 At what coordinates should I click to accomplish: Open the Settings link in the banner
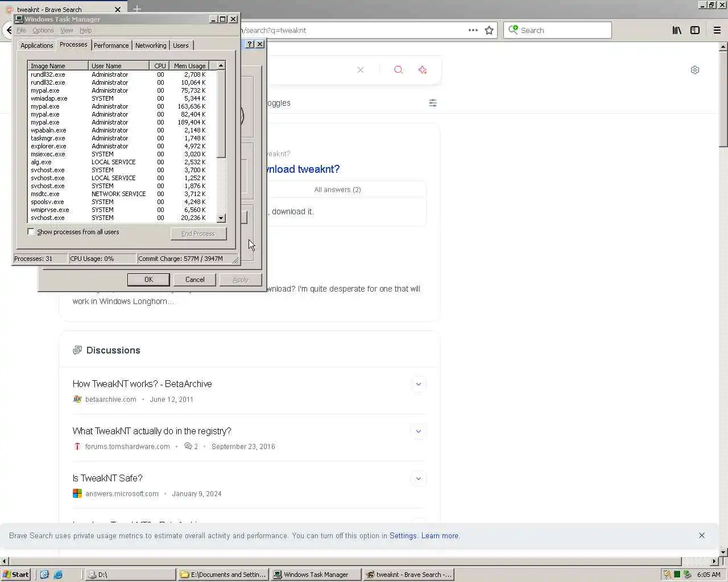pos(403,536)
